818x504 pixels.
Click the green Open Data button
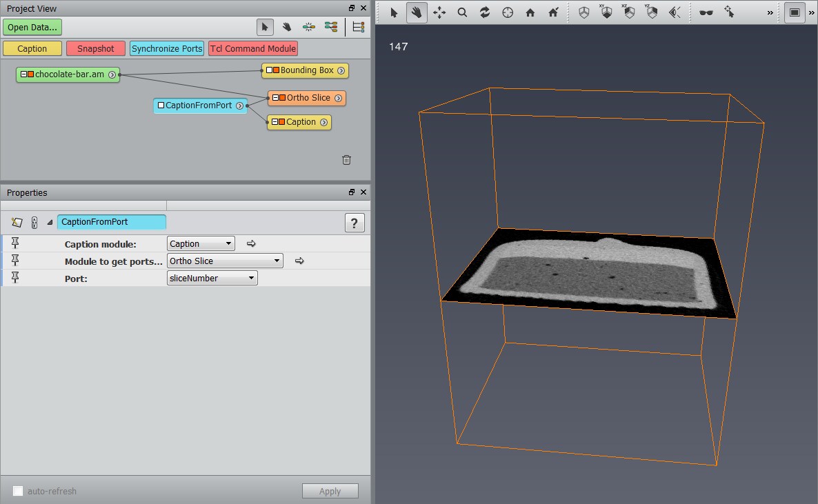[32, 27]
